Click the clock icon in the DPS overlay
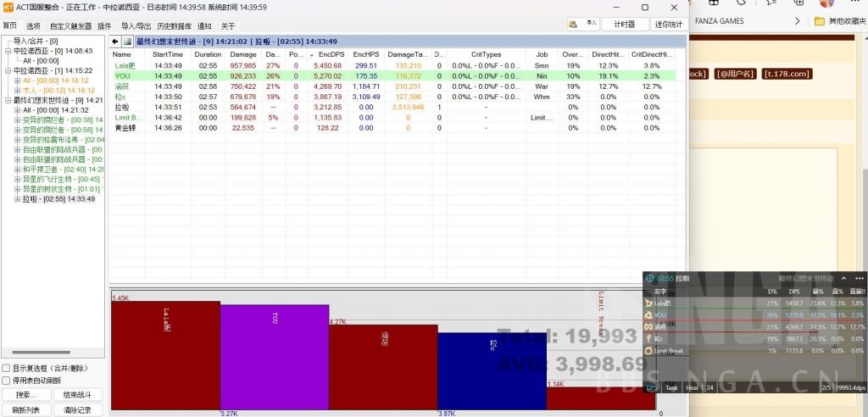The image size is (868, 417). tap(649, 278)
